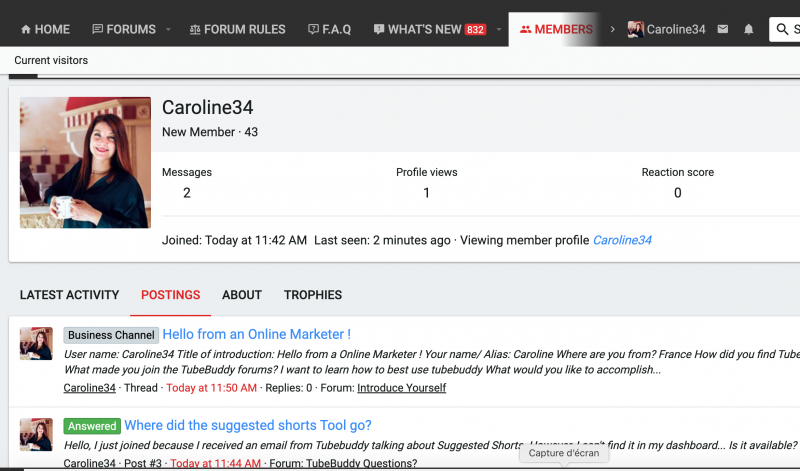Screen dimensions: 800x471
Task: Click avatar beside suggested shorts post
Action: pos(36,434)
